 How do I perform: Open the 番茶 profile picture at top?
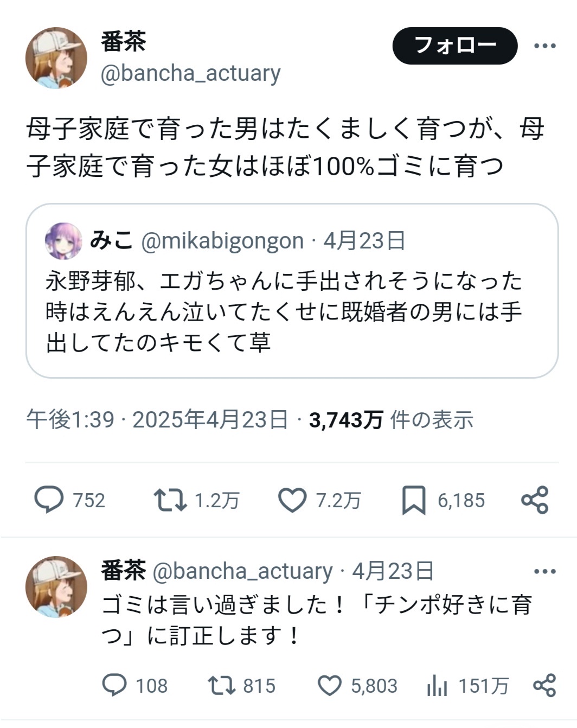(56, 58)
